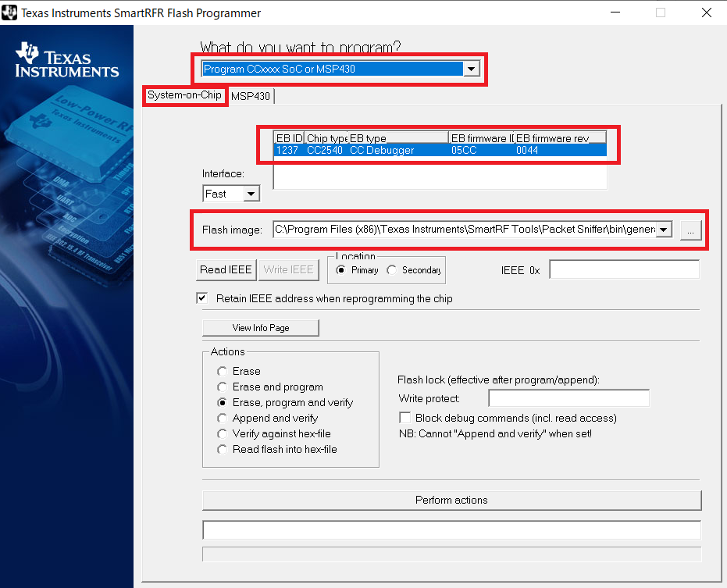
Task: Click the Read IEEE button
Action: 226,270
